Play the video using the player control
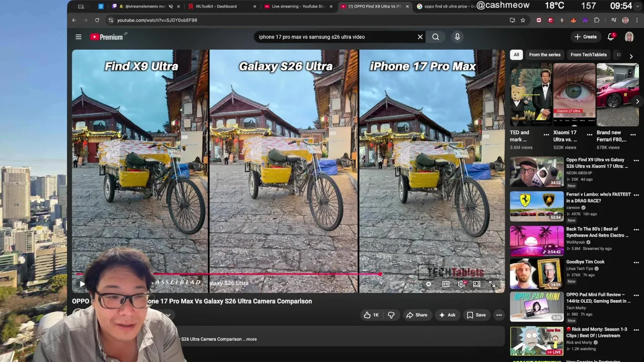This screenshot has width=644, height=362. [x=82, y=284]
